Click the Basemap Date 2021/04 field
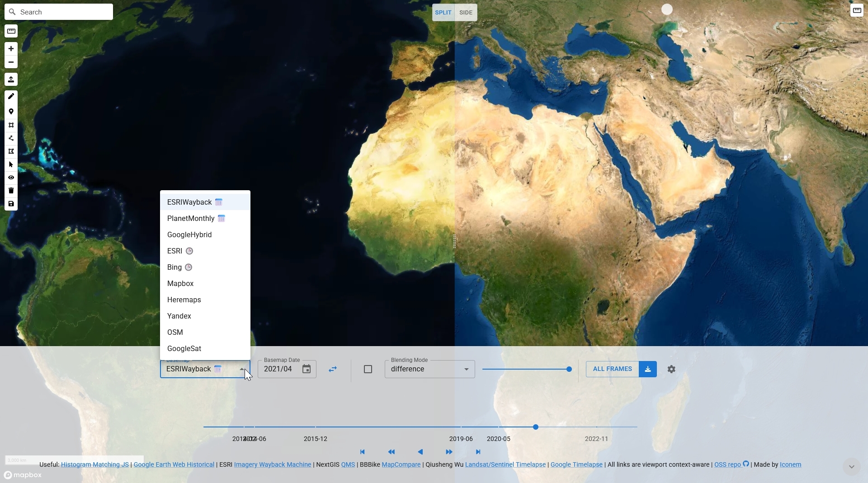The image size is (868, 483). coord(287,369)
